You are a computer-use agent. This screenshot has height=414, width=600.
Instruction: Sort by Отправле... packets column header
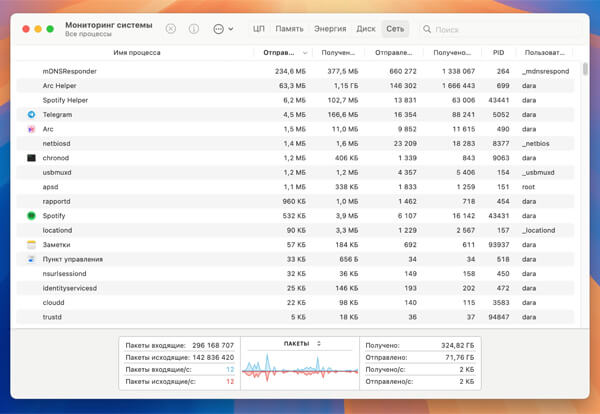tap(394, 52)
